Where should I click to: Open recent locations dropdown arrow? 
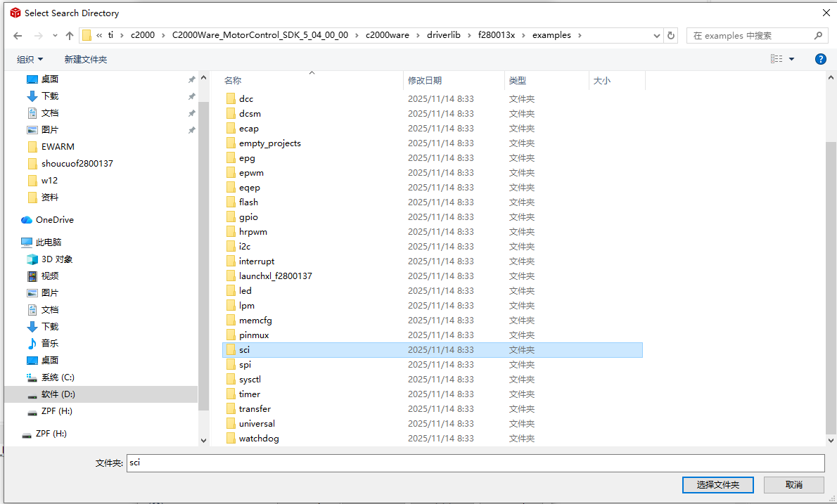[55, 36]
